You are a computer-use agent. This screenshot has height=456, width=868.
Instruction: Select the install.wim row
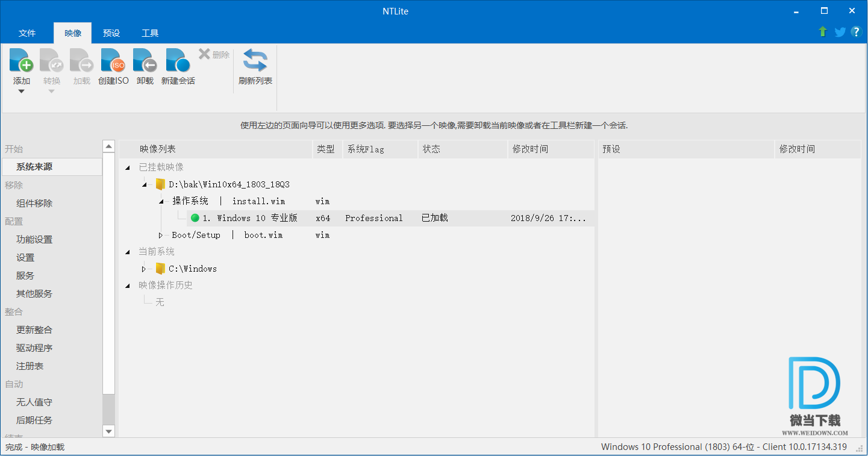[357, 201]
